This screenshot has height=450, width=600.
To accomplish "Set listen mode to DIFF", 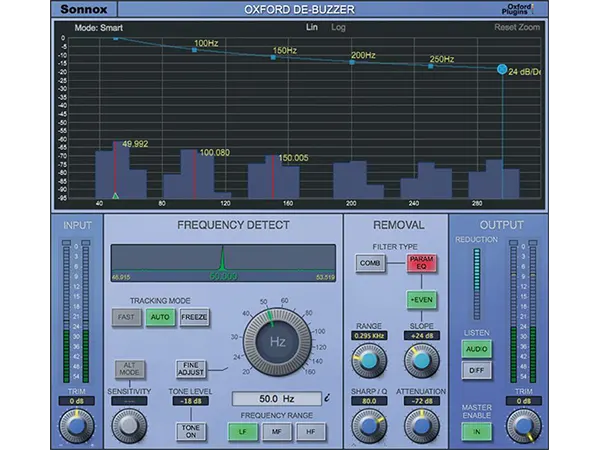I will coord(476,370).
